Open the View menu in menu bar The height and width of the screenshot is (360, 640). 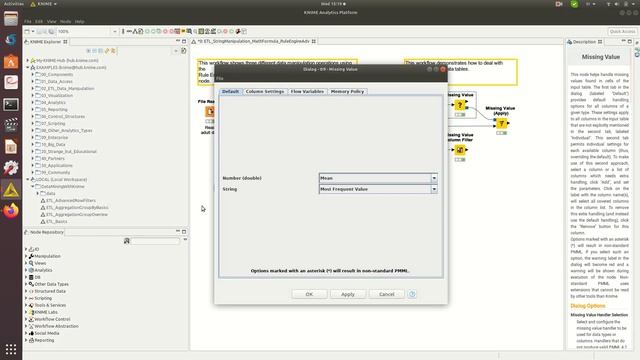51,21
